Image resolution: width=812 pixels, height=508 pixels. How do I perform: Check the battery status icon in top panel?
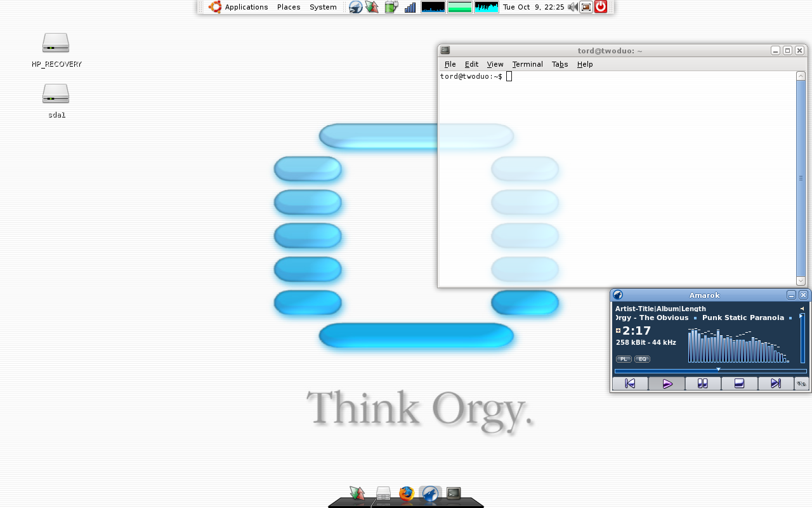point(391,7)
